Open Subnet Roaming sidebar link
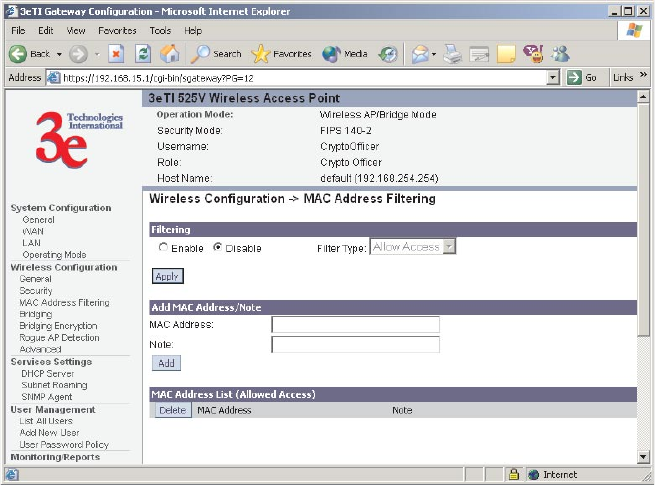Image resolution: width=655 pixels, height=485 pixels. coord(54,385)
